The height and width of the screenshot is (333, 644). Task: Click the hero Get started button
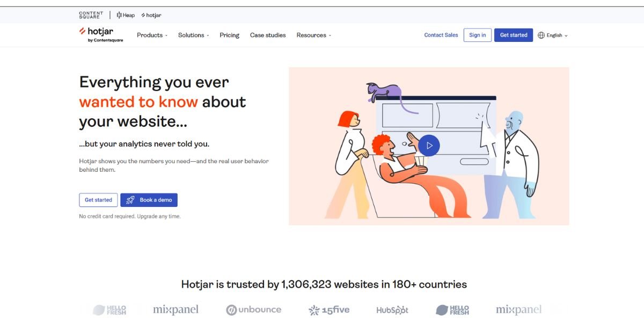pyautogui.click(x=98, y=200)
